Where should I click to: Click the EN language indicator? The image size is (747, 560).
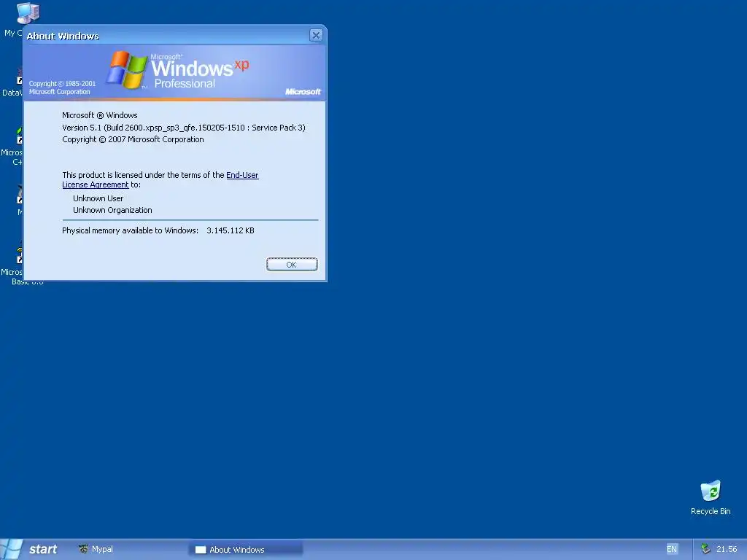coord(672,549)
